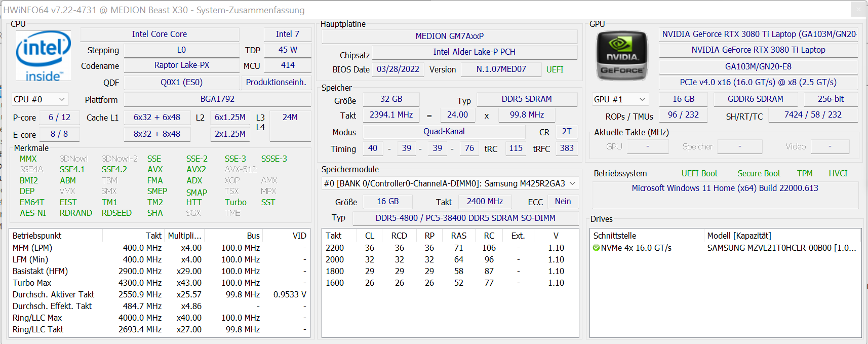Click the P-core count 6 / 12
This screenshot has width=868, height=344.
pyautogui.click(x=59, y=118)
